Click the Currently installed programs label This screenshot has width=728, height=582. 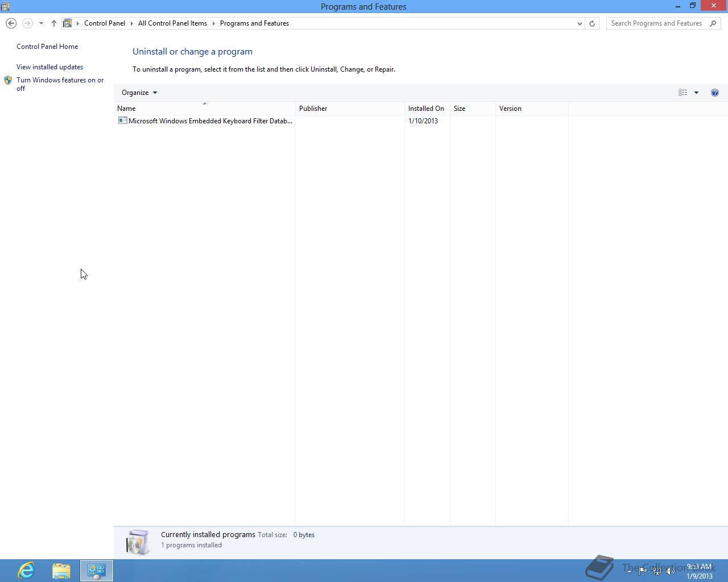coord(208,535)
